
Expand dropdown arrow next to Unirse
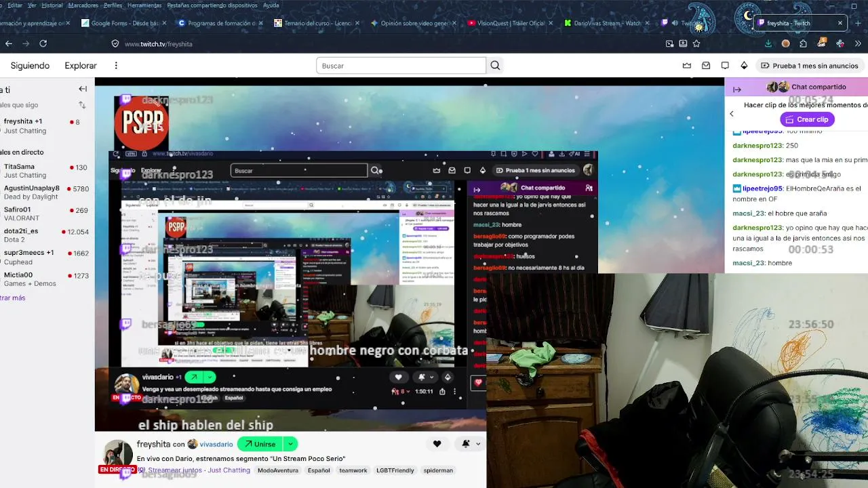click(x=290, y=444)
